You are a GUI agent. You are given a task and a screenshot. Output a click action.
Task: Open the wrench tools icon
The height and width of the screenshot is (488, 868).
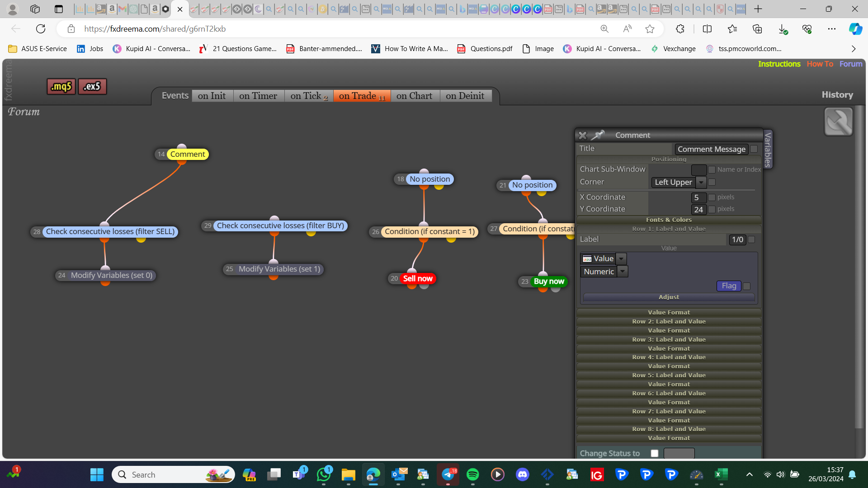(838, 122)
